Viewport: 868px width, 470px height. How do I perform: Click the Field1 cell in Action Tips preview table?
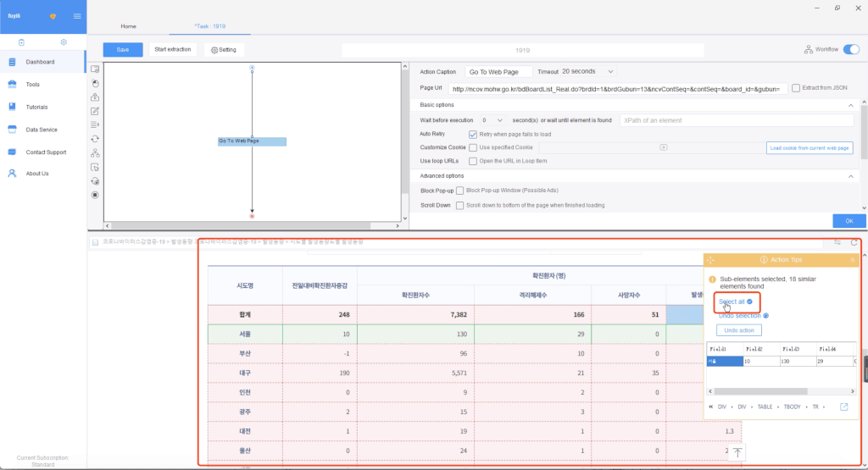point(725,361)
